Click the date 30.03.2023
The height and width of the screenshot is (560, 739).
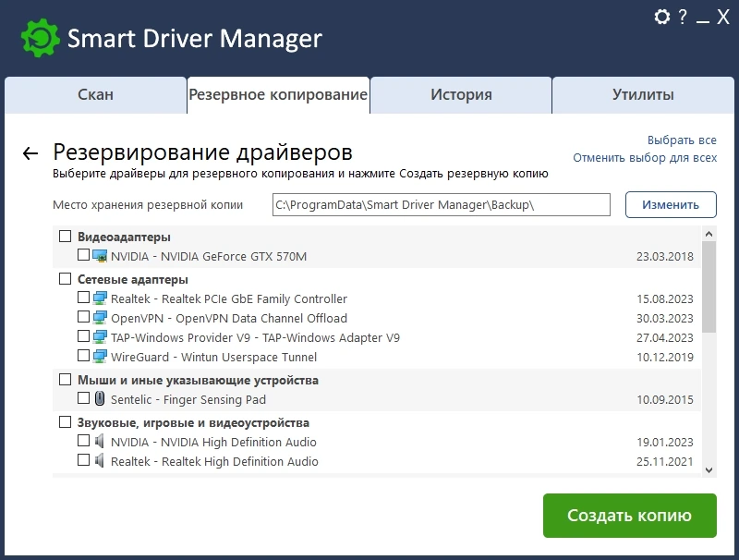tap(664, 318)
